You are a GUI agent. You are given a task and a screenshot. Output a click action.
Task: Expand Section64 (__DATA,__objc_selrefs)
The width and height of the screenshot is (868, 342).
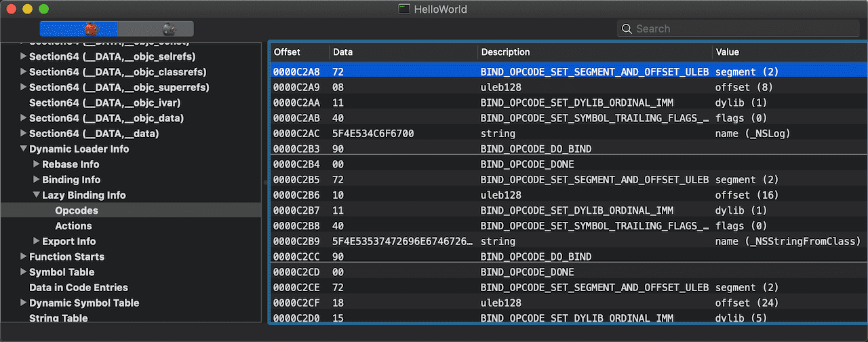[24, 56]
